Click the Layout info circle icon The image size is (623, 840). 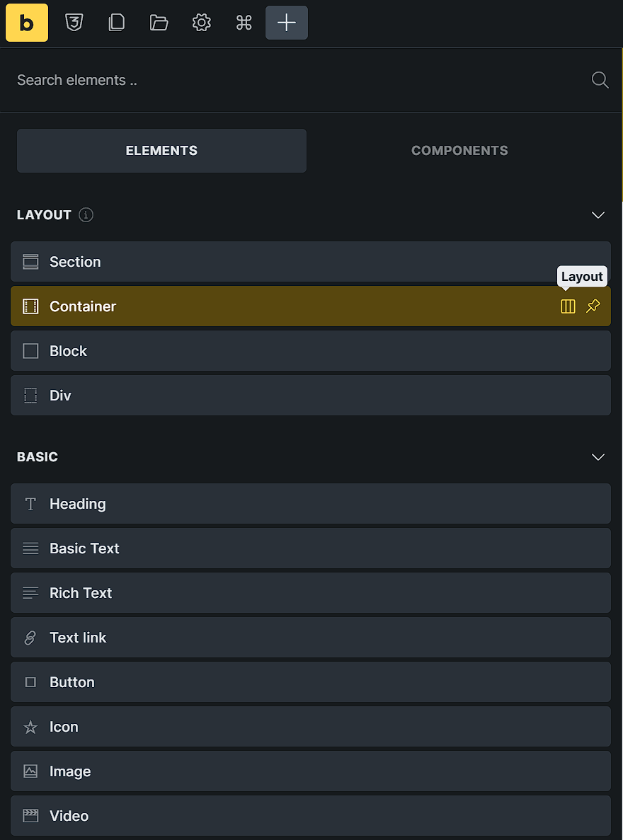point(86,214)
